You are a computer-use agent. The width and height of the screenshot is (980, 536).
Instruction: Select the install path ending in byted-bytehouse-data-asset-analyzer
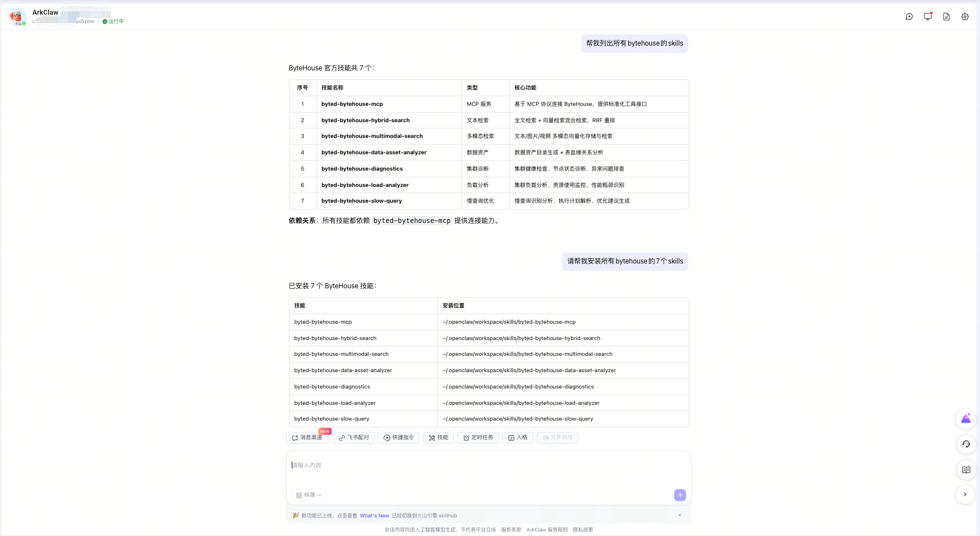point(529,370)
